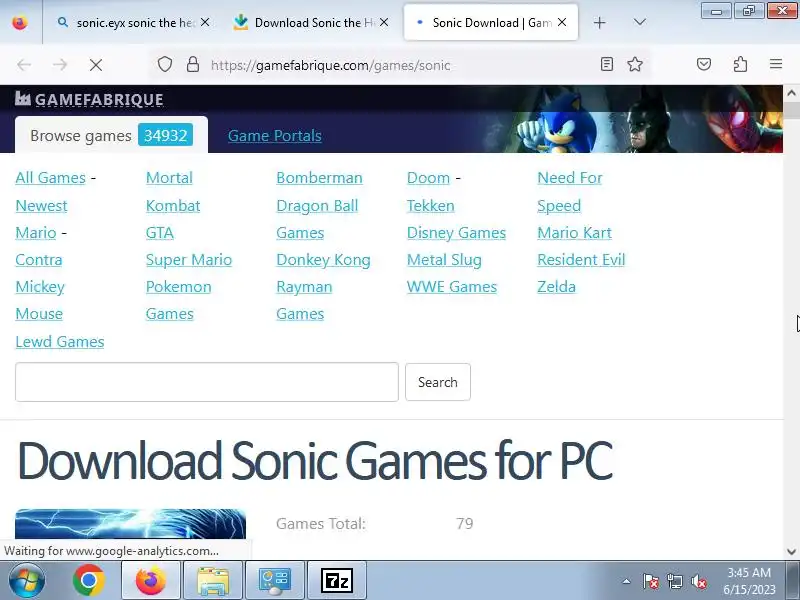The height and width of the screenshot is (600, 800).
Task: Open the Control Panel taskbar icon
Action: tap(274, 580)
